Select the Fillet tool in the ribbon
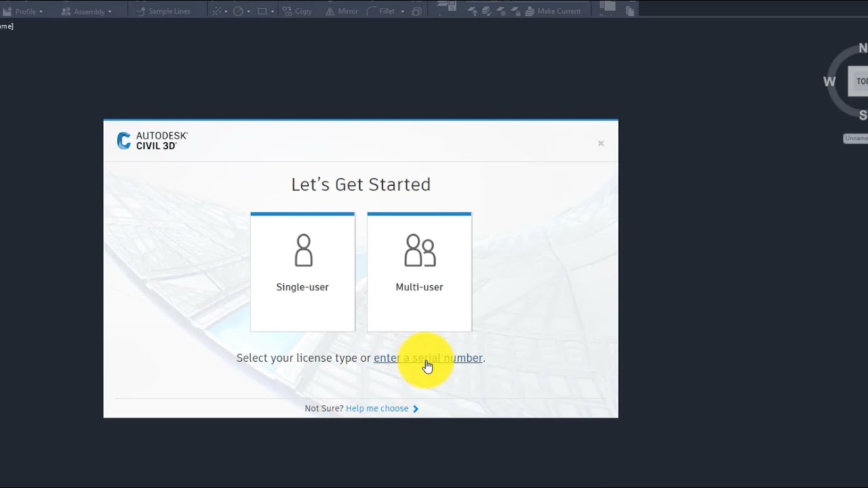The image size is (868, 488). (x=381, y=12)
